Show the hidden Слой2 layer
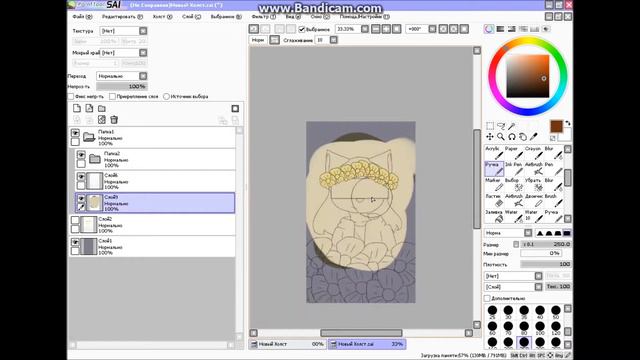 (x=75, y=220)
